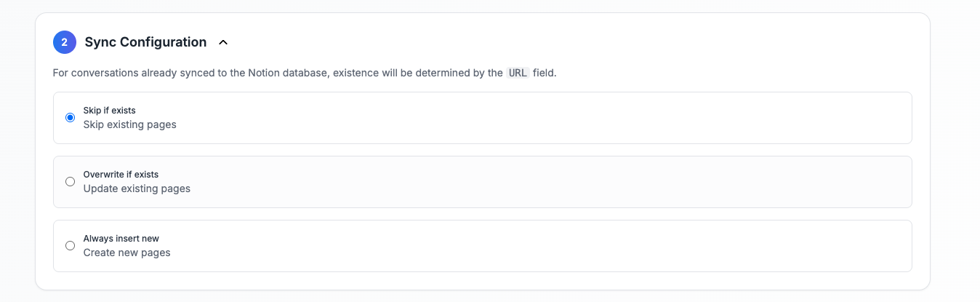The image size is (980, 302).
Task: Click the "Always insert new" label text
Action: (121, 239)
